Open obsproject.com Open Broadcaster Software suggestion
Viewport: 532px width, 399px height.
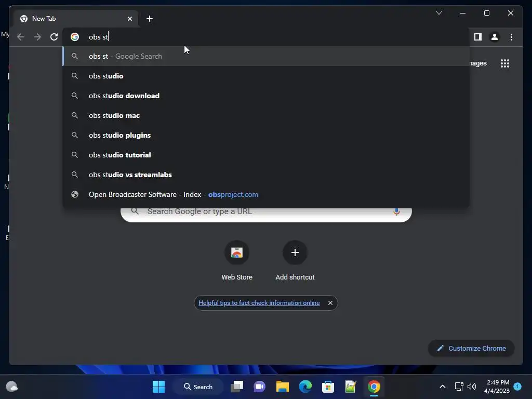pos(266,194)
